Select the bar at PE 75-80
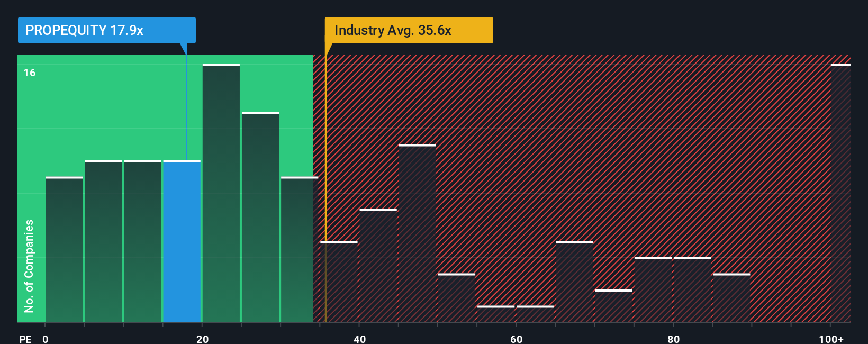Viewport: 868px width, 344px height. click(x=653, y=290)
